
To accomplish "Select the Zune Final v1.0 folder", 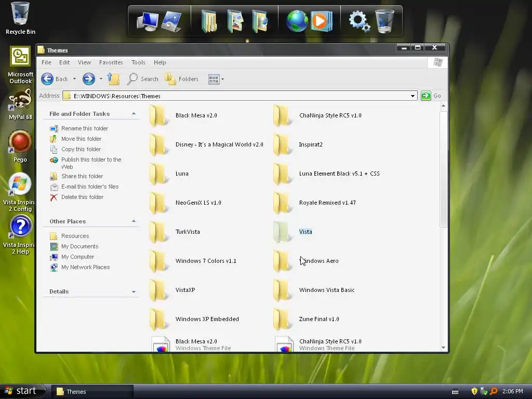I will (306, 319).
